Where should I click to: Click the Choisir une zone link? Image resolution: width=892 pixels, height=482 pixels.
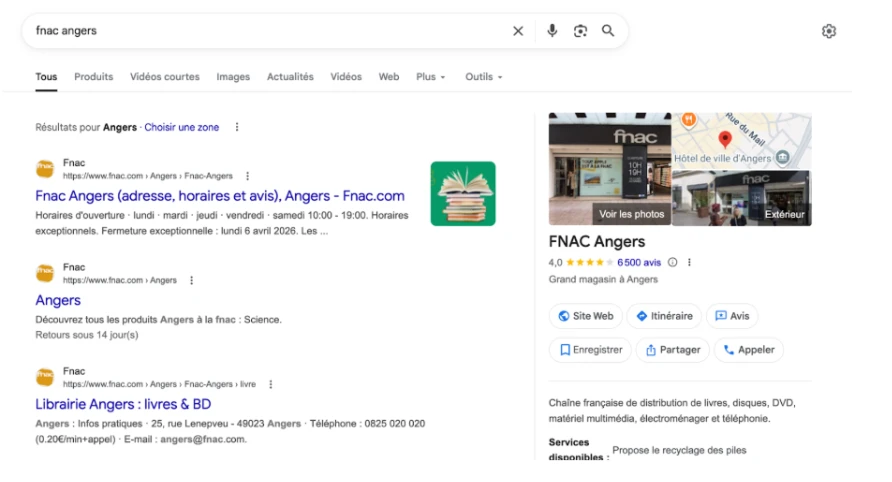coord(181,127)
